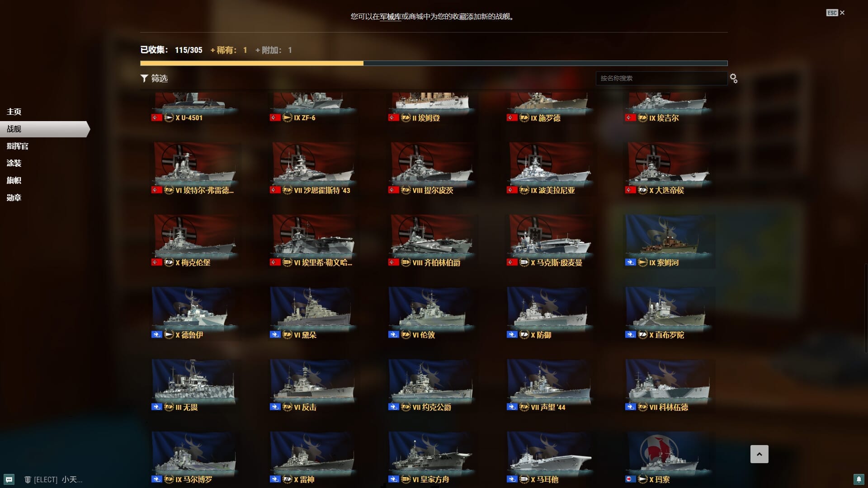Close screen with ESC X icon
This screenshot has width=868, height=488.
[x=835, y=13]
